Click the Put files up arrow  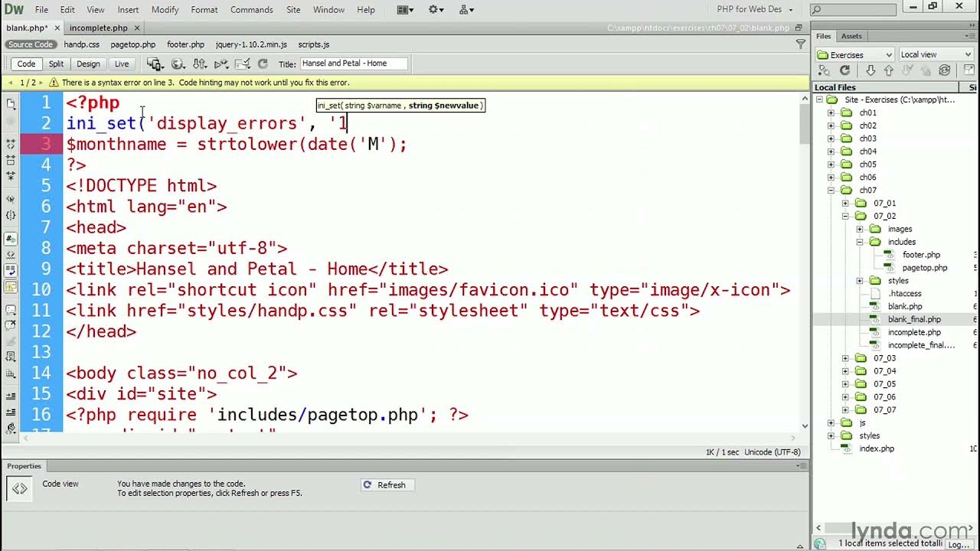888,70
